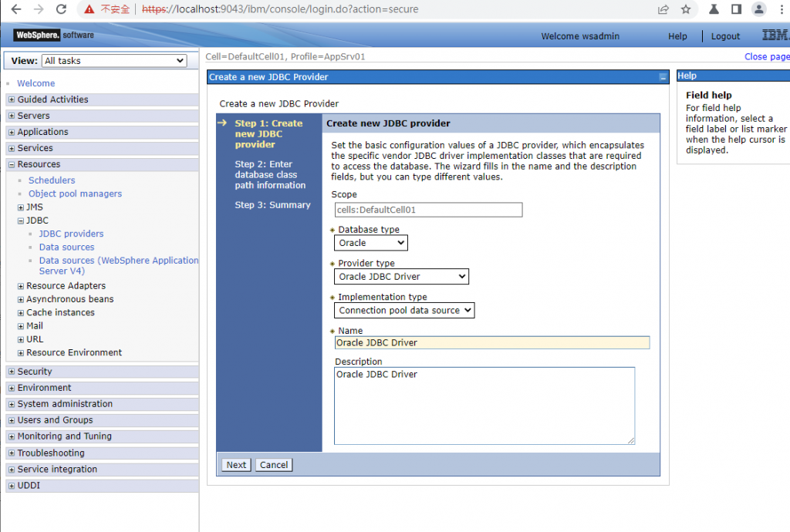Click the Description text area
The image size is (790, 532).
point(484,406)
